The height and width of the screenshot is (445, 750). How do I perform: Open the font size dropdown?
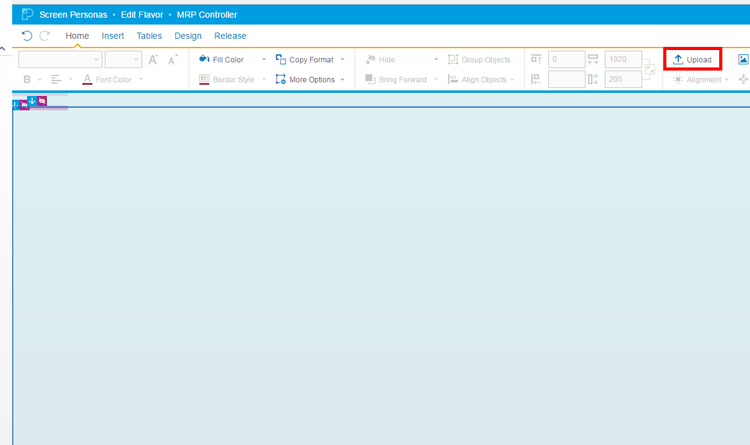click(x=123, y=60)
